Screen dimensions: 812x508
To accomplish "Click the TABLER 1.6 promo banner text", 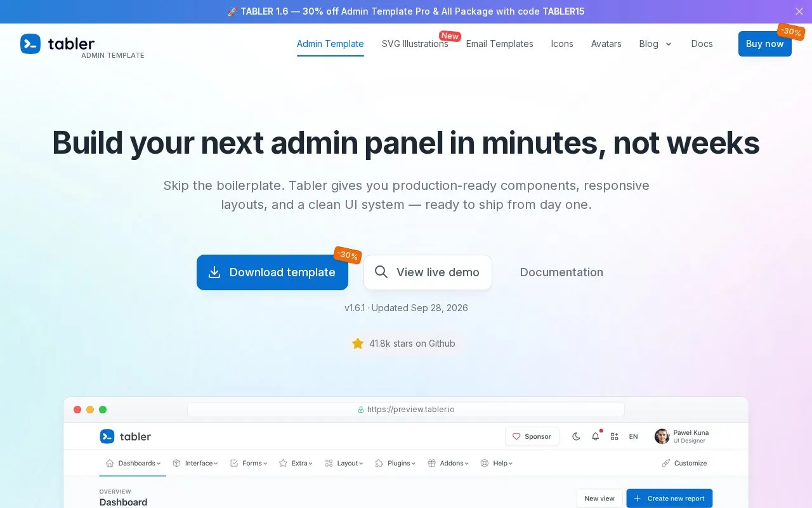I will coord(406,11).
